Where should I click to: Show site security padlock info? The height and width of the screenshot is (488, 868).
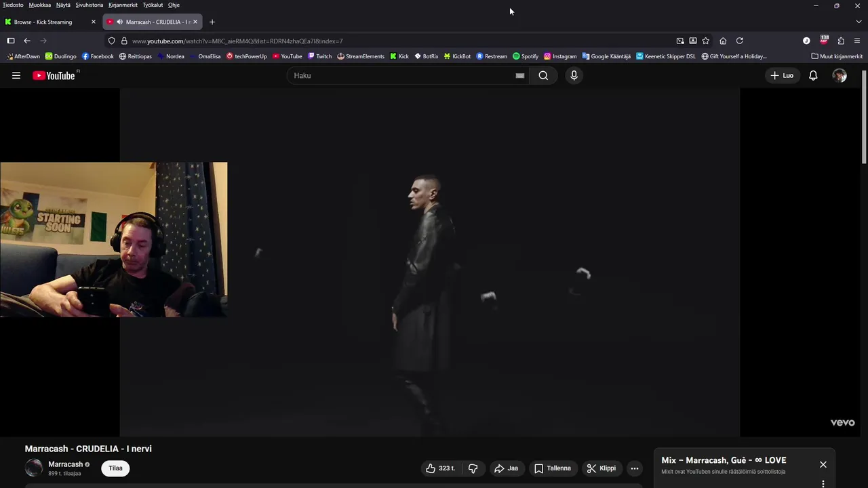pyautogui.click(x=124, y=41)
